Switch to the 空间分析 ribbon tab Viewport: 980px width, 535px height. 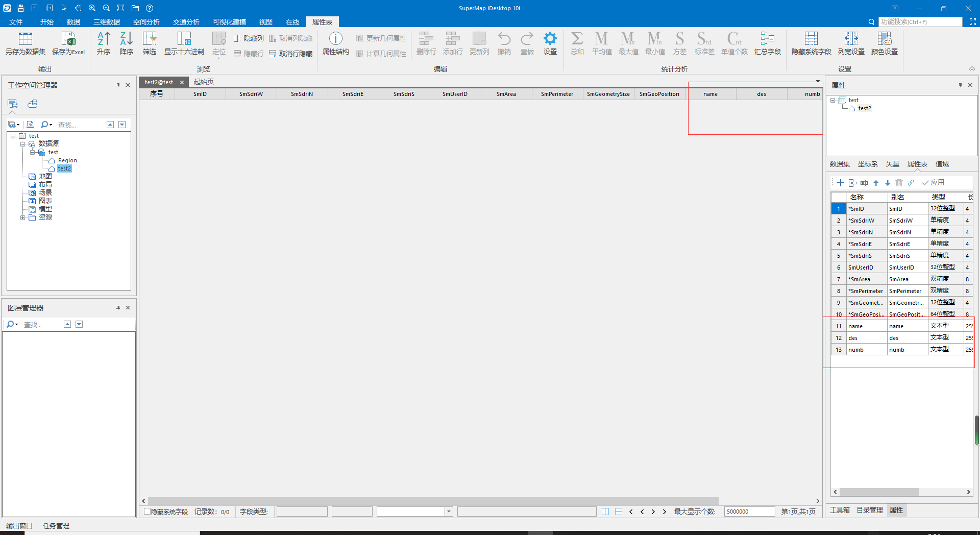click(146, 22)
